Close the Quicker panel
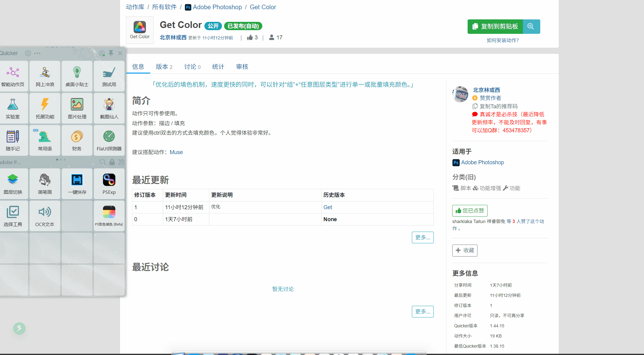The image size is (644, 355). (x=120, y=53)
